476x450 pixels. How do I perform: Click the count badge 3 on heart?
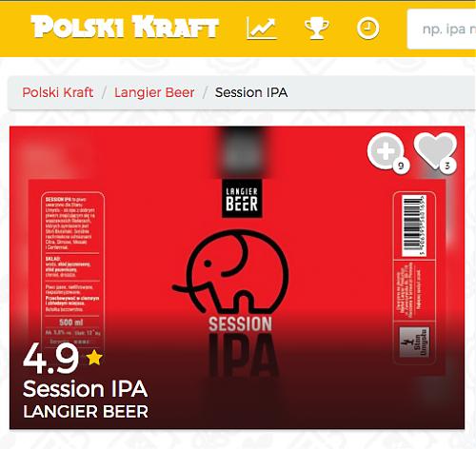pos(447,166)
